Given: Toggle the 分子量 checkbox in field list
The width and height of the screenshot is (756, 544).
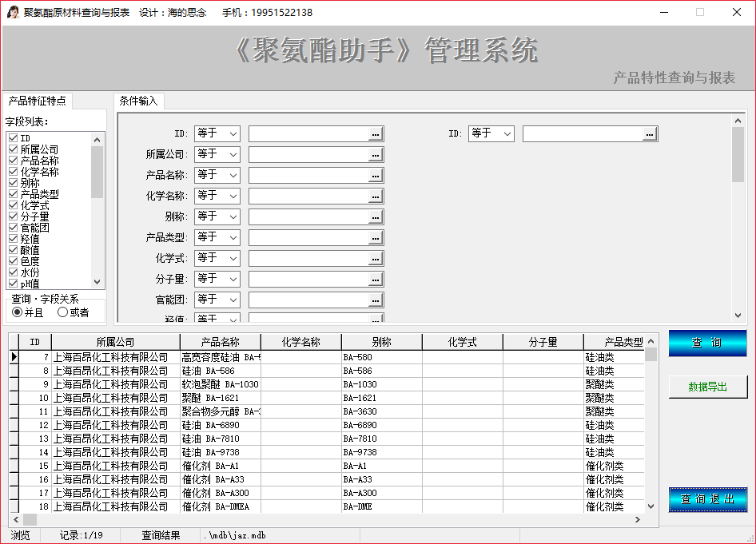Looking at the screenshot, I should click(x=13, y=216).
